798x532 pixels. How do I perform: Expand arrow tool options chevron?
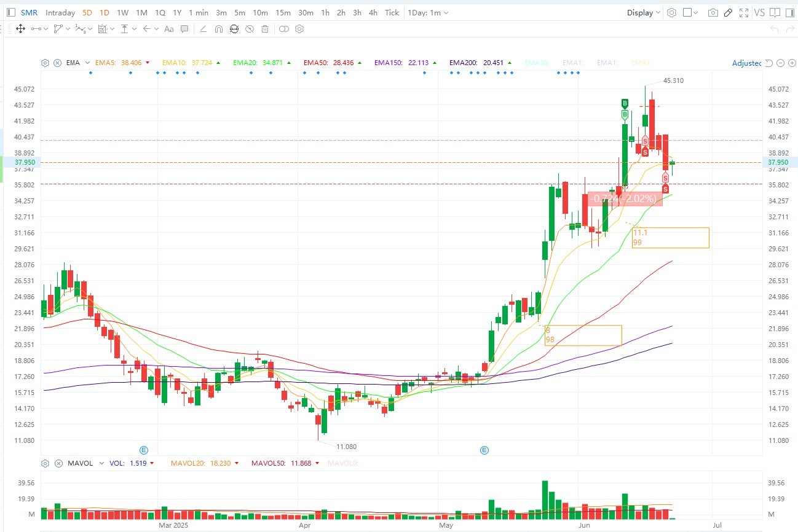click(x=156, y=29)
